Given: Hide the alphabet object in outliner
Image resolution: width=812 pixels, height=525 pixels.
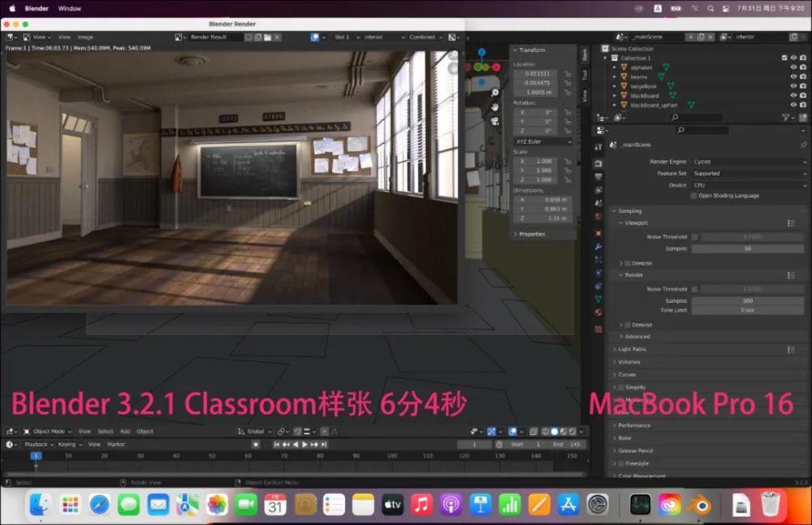Looking at the screenshot, I should (x=793, y=67).
